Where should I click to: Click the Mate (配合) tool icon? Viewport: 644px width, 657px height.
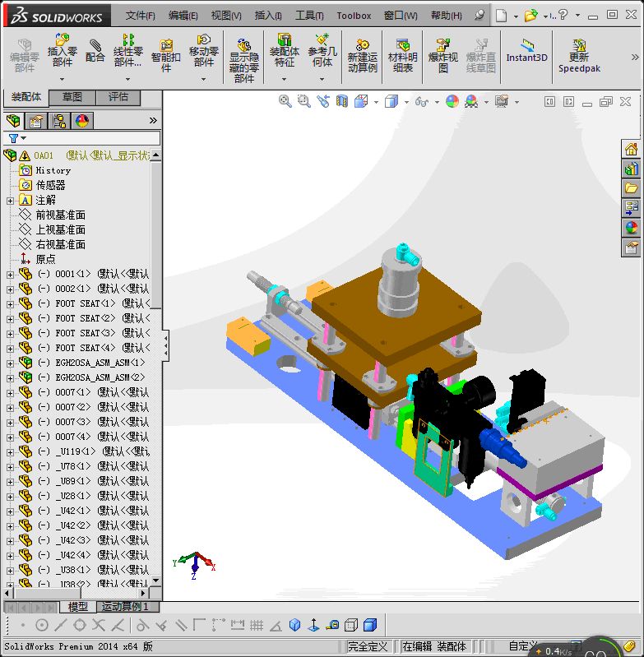95,52
